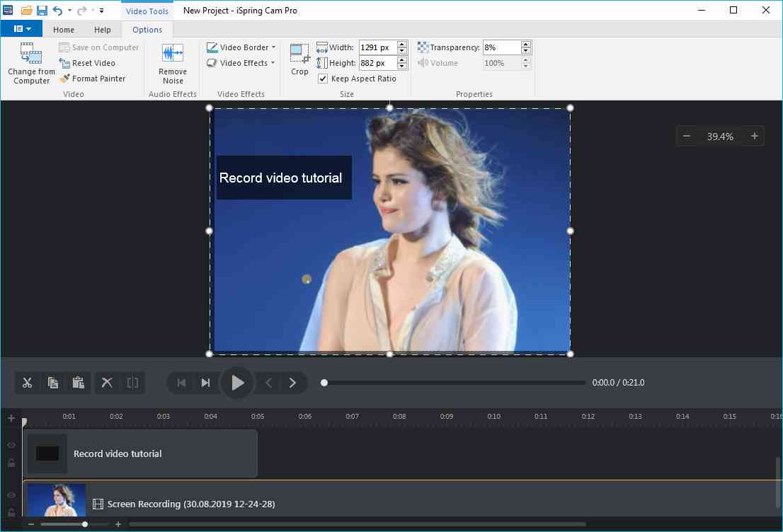Expand the Quick Access Toolbar menu arrow

101,11
